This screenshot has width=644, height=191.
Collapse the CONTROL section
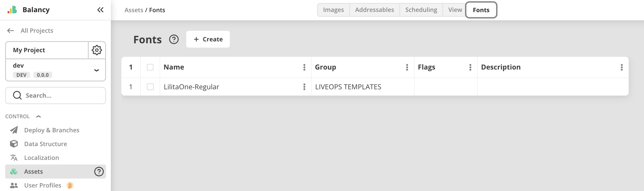point(38,117)
